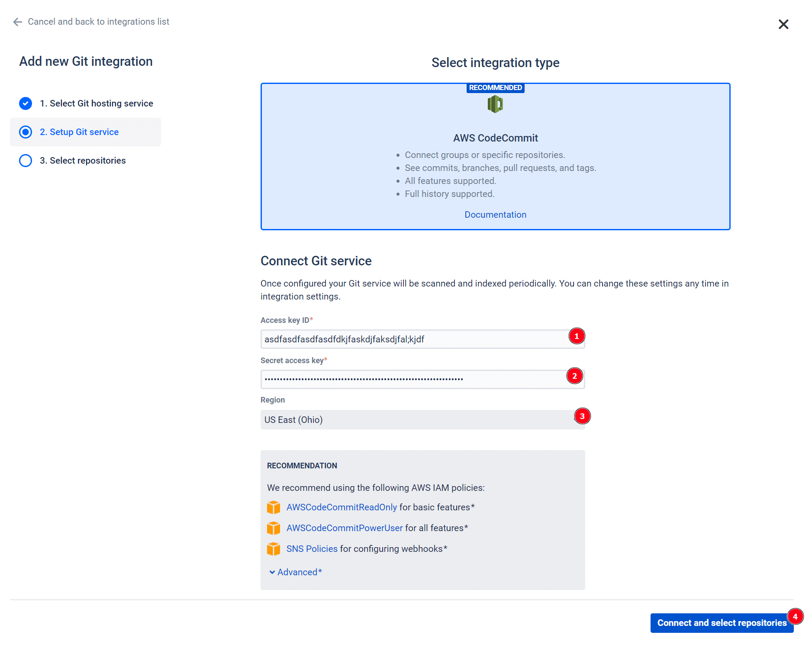Click Connect and select repositories button
Viewport: 812px width, 651px height.
722,623
